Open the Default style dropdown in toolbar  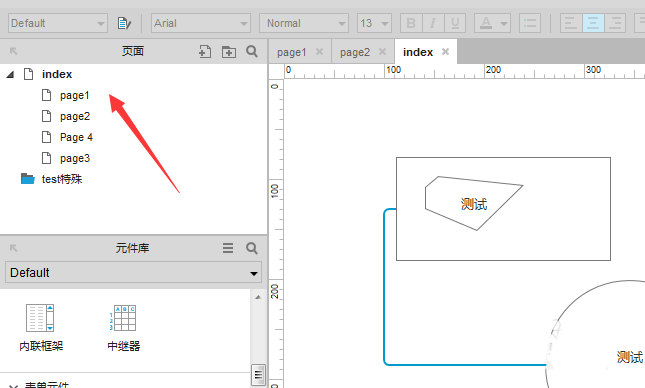tap(58, 23)
